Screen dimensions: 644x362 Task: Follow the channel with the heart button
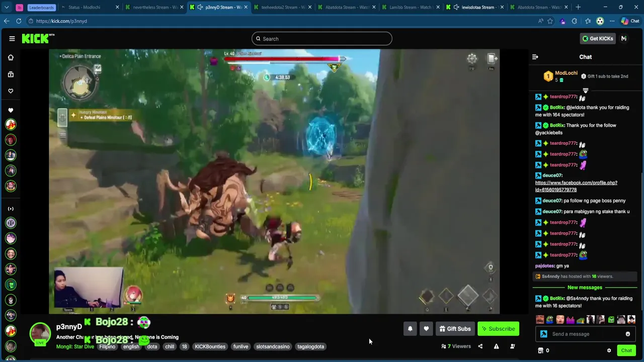tap(426, 329)
